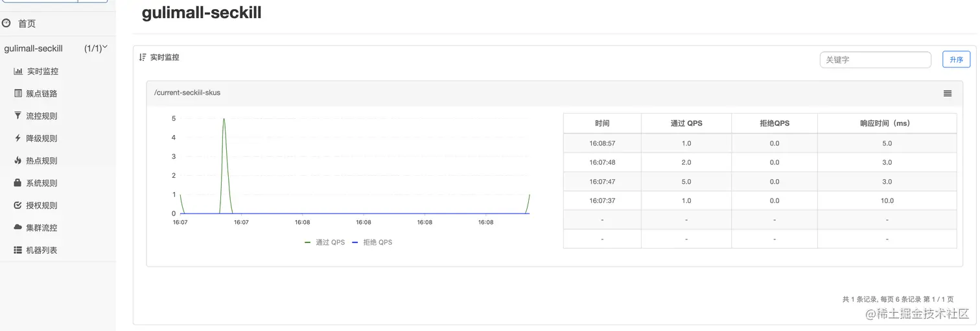This screenshot has height=331, width=980.
Task: Select the 16:07:47 time cell
Action: (602, 182)
